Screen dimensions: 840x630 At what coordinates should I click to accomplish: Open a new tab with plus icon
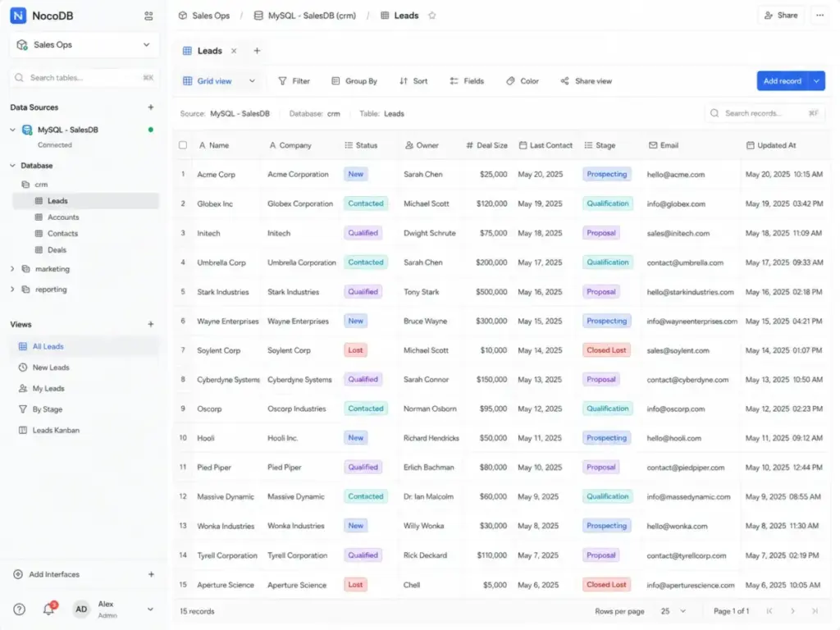tap(257, 50)
